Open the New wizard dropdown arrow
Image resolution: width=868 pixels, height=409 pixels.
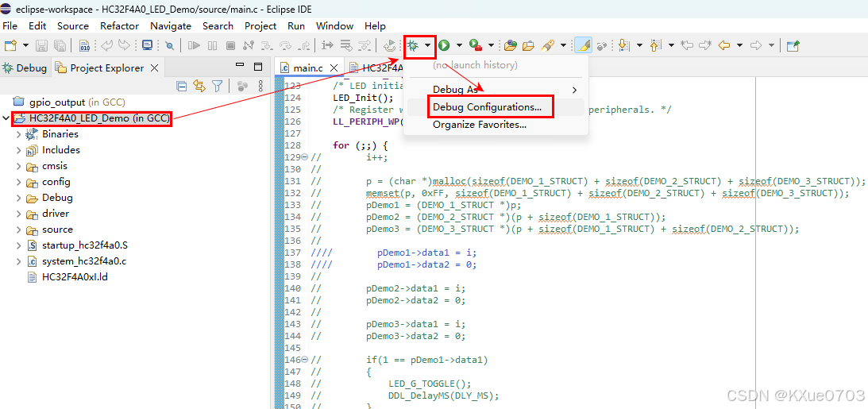pyautogui.click(x=25, y=45)
